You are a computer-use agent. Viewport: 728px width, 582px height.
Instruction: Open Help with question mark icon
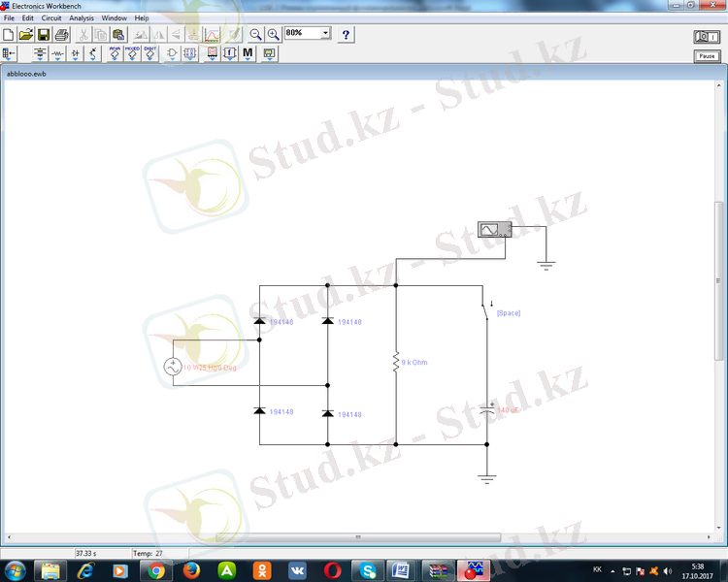[346, 35]
